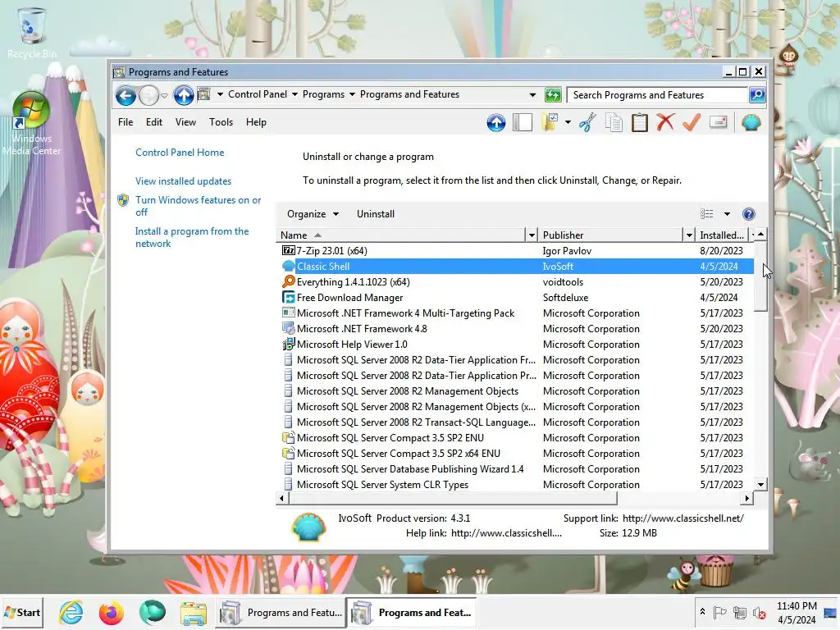This screenshot has width=840, height=630.
Task: Click the Classic Shell row icon
Action: [x=288, y=267]
